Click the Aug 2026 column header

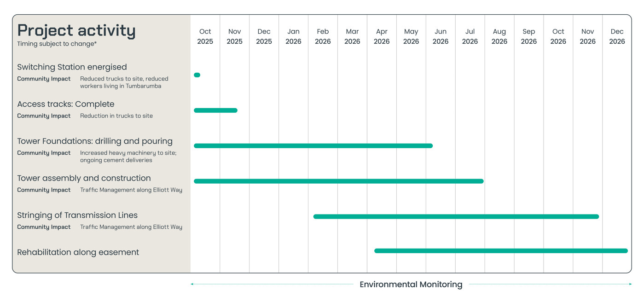(x=499, y=36)
